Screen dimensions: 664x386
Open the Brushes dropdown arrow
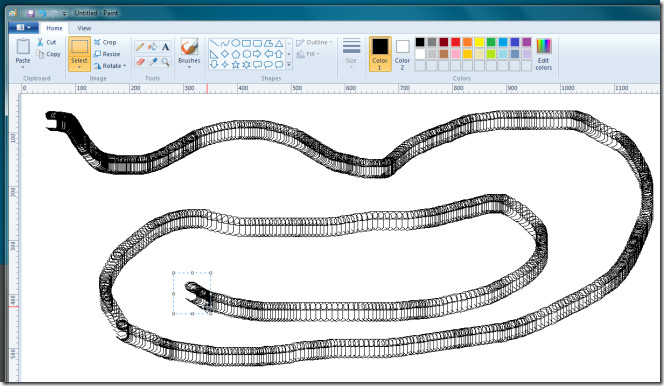(x=189, y=67)
